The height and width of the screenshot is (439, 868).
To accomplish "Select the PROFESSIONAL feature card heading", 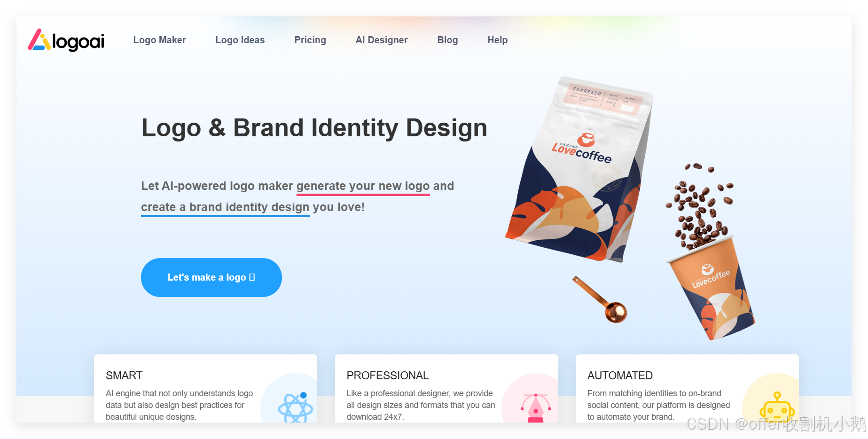I will pos(387,376).
